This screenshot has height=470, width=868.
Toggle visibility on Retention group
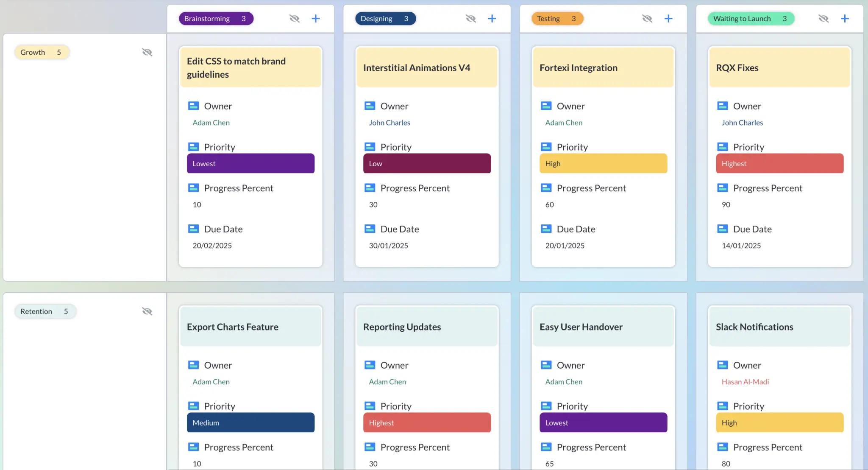(x=147, y=311)
